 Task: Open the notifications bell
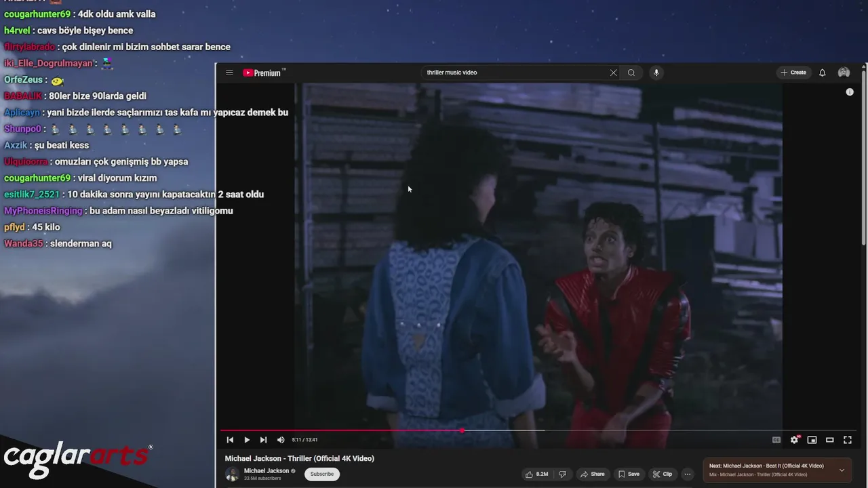pos(822,73)
